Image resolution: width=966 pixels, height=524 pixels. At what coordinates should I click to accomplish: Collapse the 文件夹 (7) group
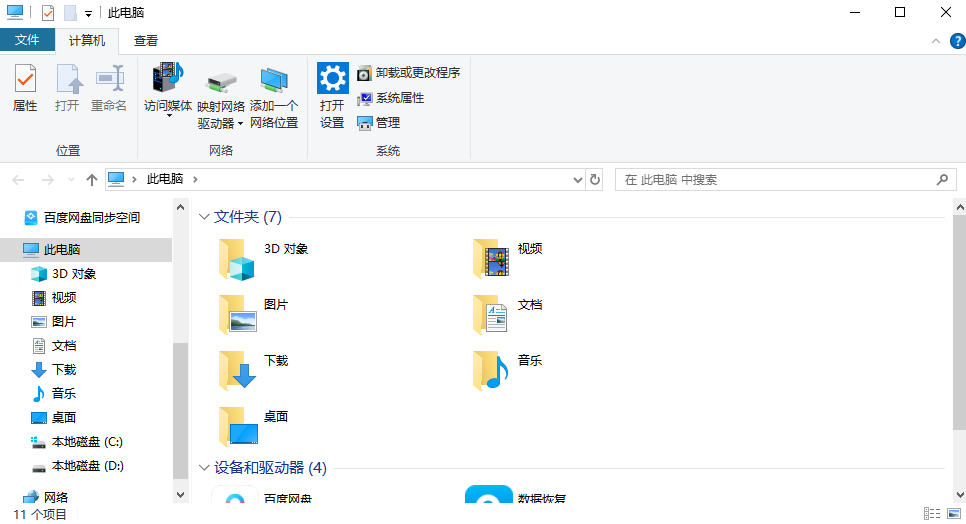click(x=204, y=217)
